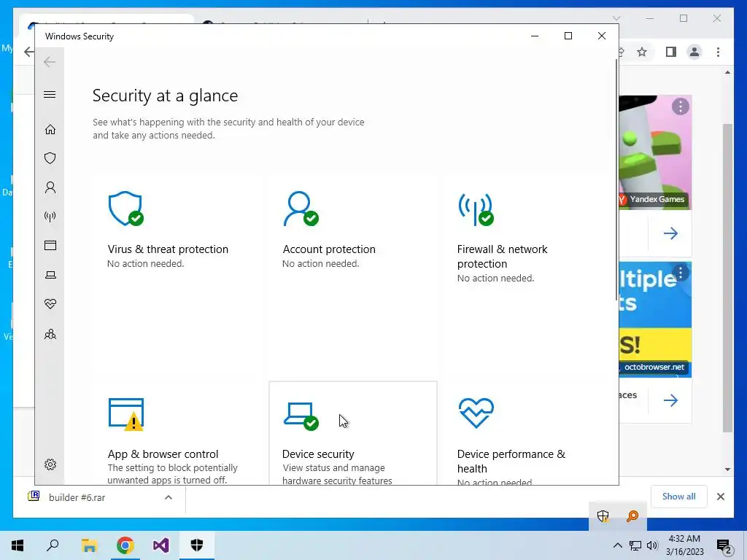Viewport: 747px width, 560px height.
Task: Open File Explorer from taskbar
Action: pos(89,545)
